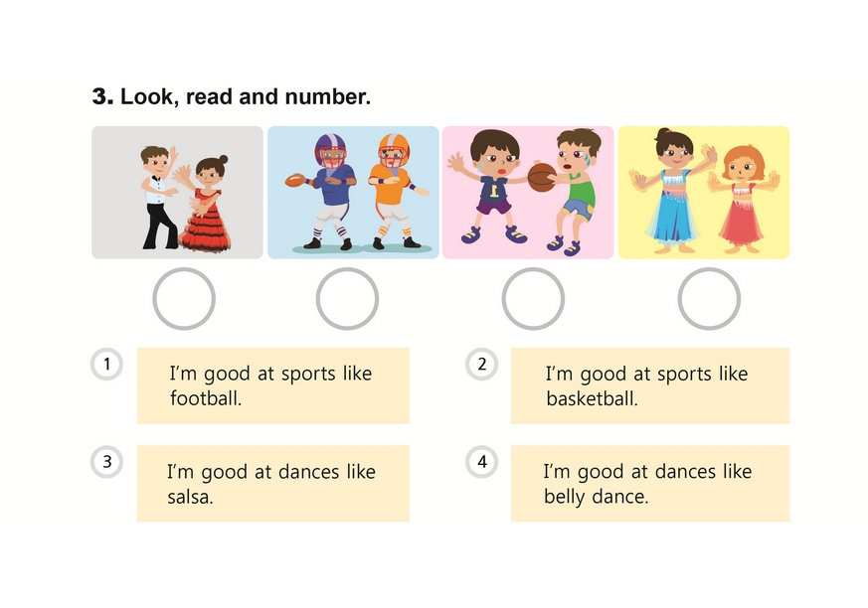This screenshot has height=608, width=868.
Task: Click the belly dancers picture
Action: [x=703, y=193]
